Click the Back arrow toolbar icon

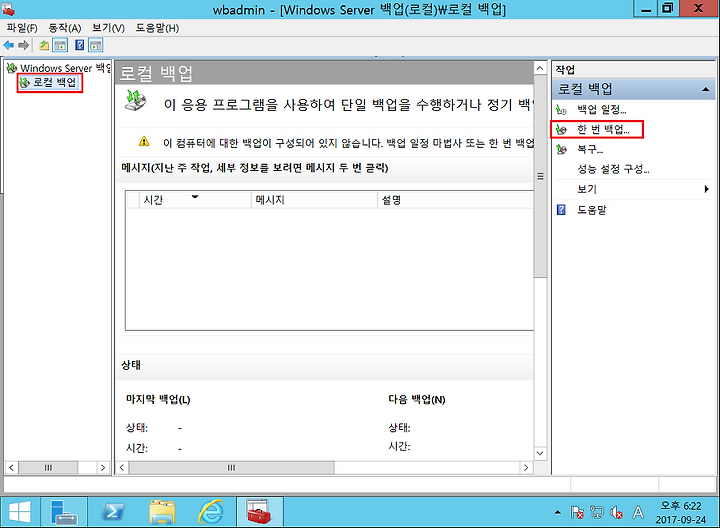pyautogui.click(x=9, y=45)
